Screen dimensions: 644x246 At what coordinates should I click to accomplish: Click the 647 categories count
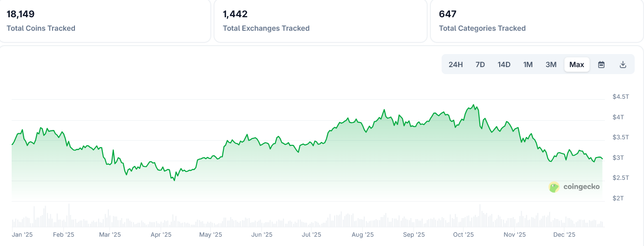click(448, 14)
